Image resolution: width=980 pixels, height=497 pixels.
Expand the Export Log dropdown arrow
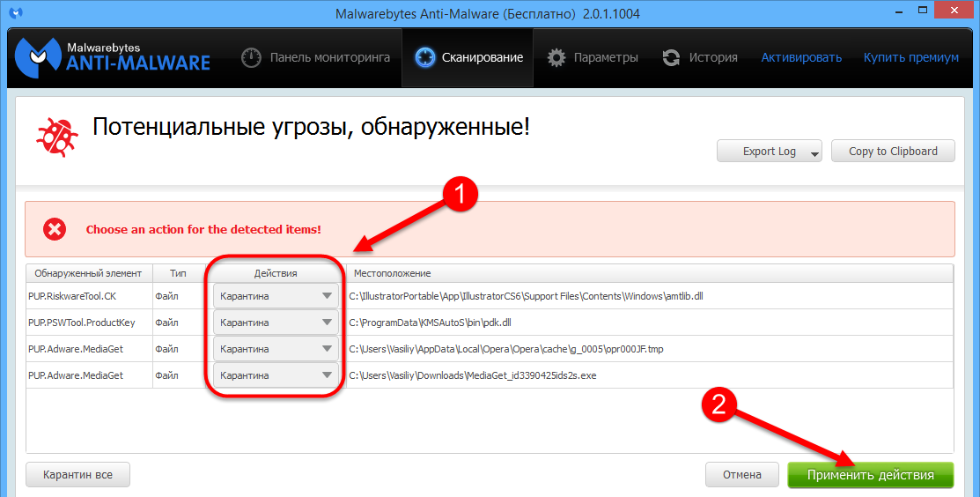click(814, 152)
